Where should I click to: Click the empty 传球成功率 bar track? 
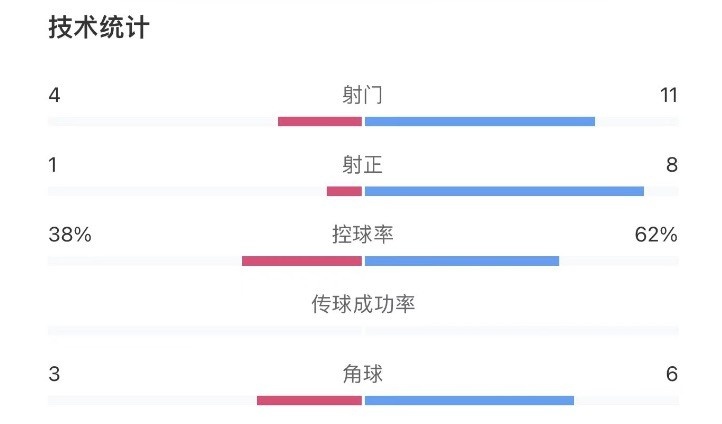363,331
